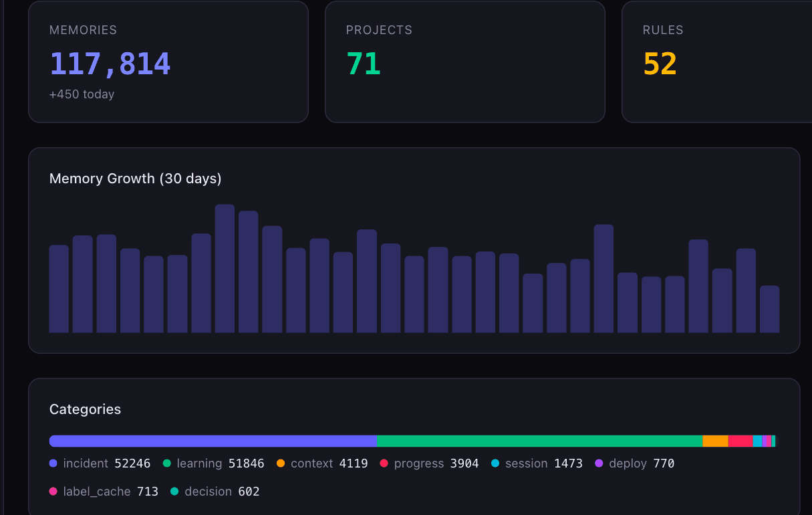Click the purple incident legend dot
Viewport: 812px width, 515px height.
coord(53,463)
